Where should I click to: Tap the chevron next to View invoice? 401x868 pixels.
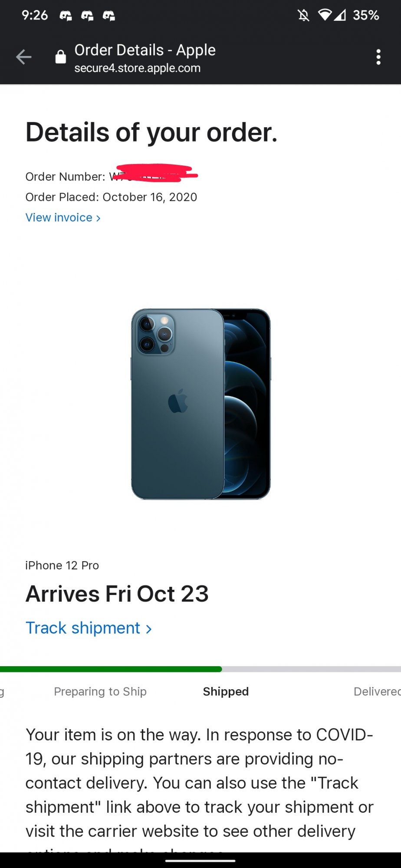pos(98,218)
